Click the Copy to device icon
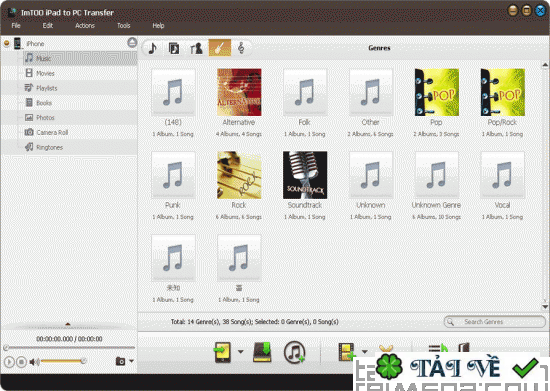 click(223, 352)
